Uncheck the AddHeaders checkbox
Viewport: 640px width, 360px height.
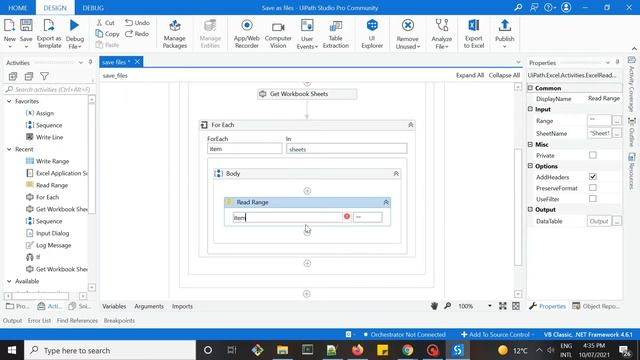(x=593, y=177)
